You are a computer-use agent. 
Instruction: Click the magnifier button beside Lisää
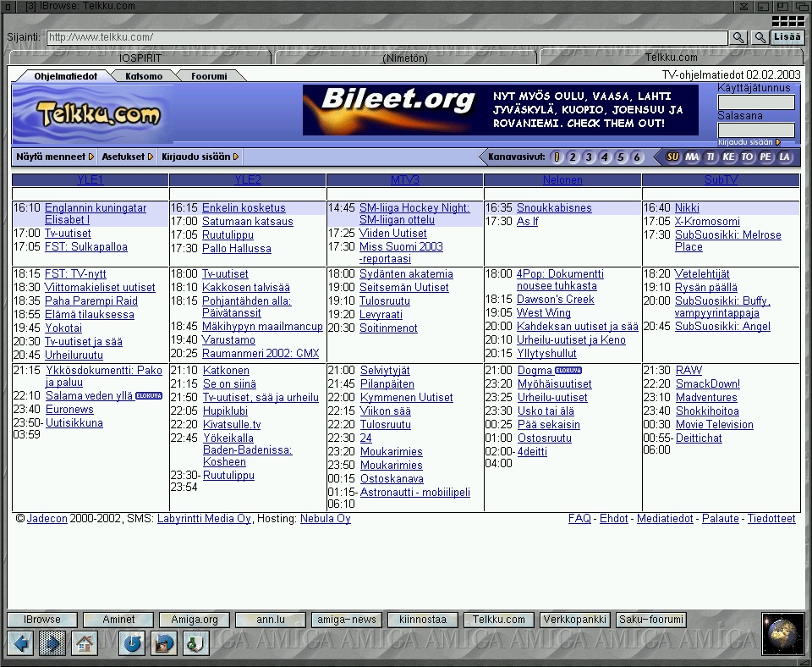click(760, 37)
